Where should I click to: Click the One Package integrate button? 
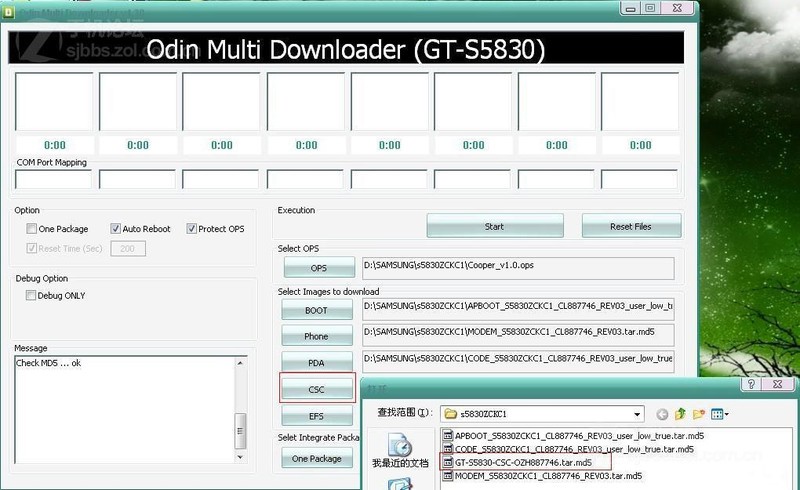(x=317, y=458)
